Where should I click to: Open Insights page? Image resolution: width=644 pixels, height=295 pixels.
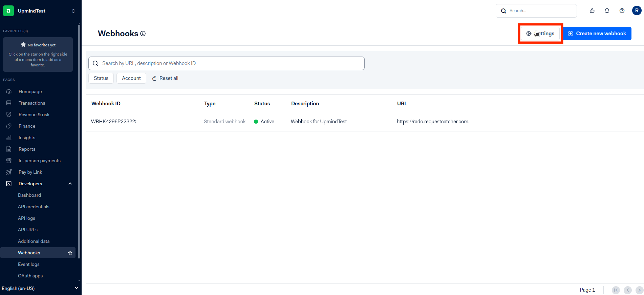click(27, 138)
